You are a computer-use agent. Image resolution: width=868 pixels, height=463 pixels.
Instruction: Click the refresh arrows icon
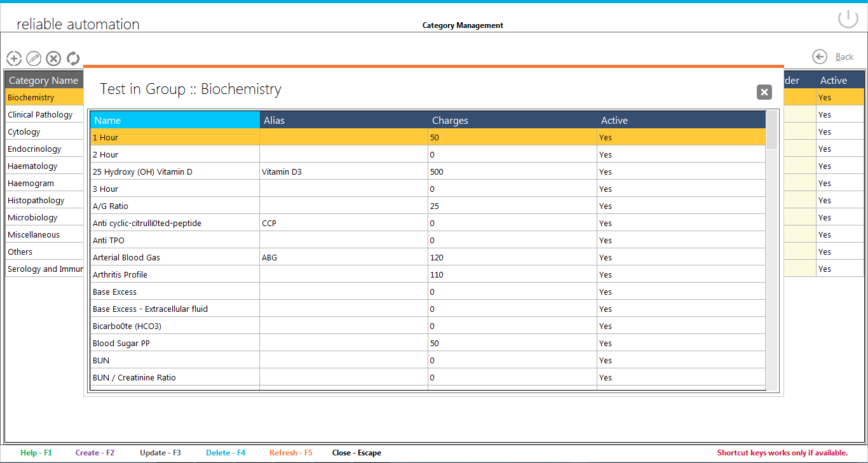pyautogui.click(x=73, y=58)
